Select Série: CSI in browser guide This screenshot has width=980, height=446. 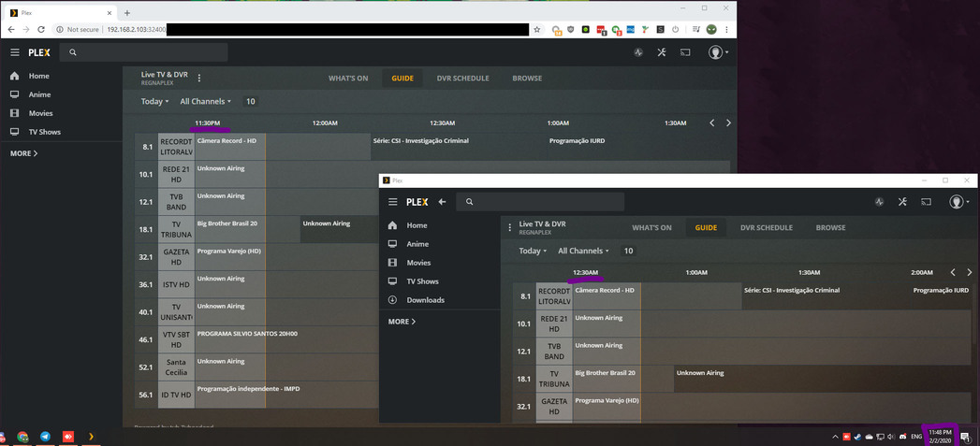coord(459,147)
